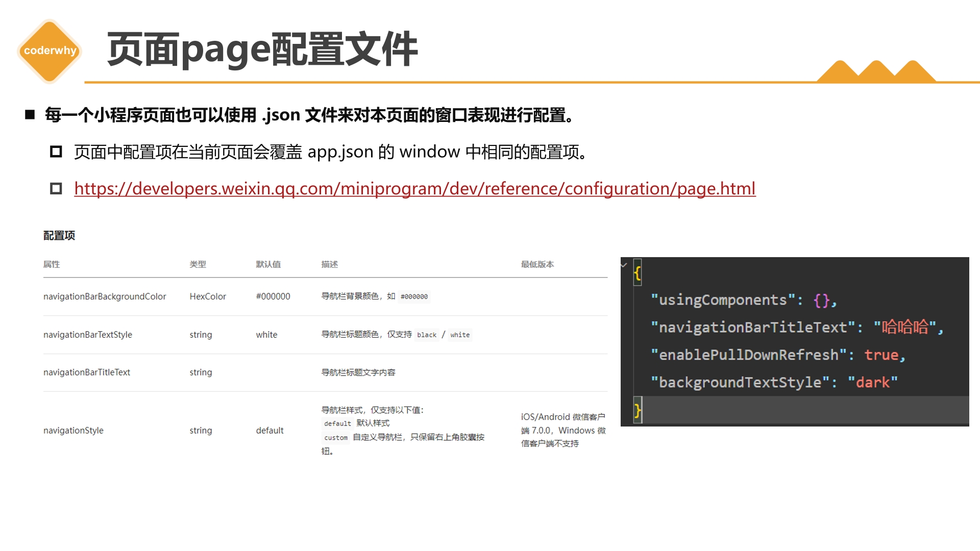The width and height of the screenshot is (980, 551).
Task: Click the 属性 column header
Action: coord(52,264)
